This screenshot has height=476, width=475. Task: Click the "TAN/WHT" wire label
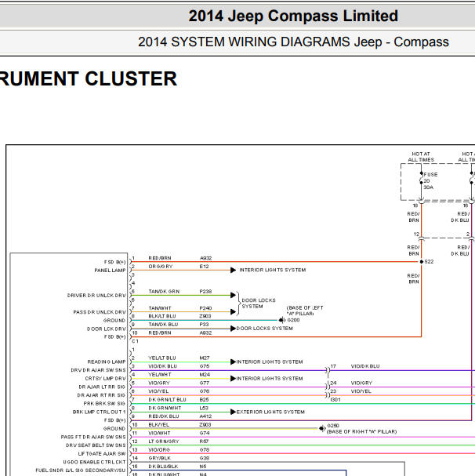click(x=160, y=308)
